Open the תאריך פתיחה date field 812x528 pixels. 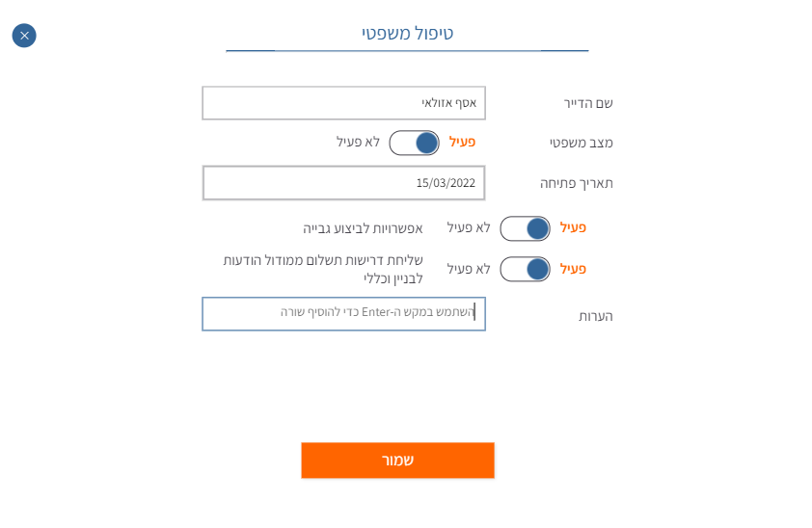click(343, 183)
